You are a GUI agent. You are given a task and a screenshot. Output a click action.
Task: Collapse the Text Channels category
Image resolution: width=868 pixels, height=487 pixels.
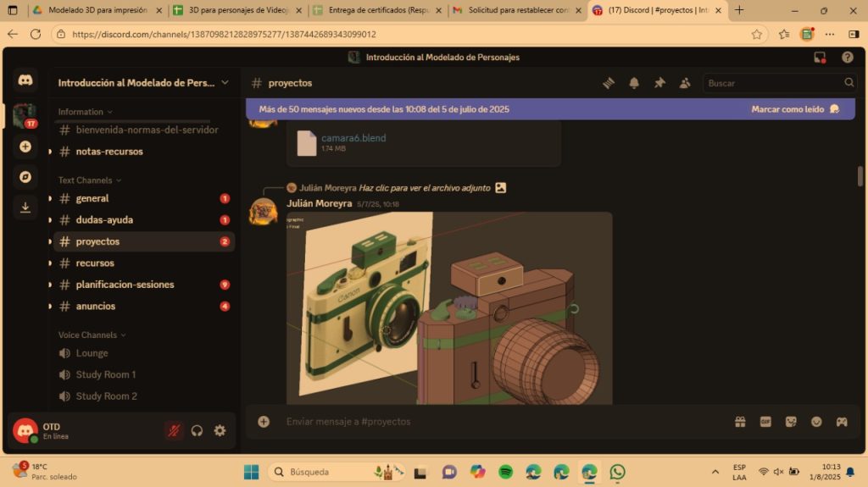click(x=90, y=180)
